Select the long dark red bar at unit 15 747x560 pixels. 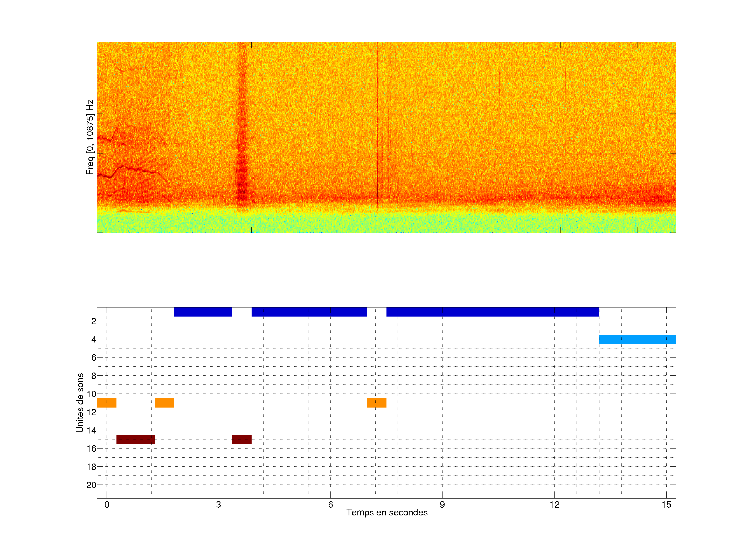[135, 439]
